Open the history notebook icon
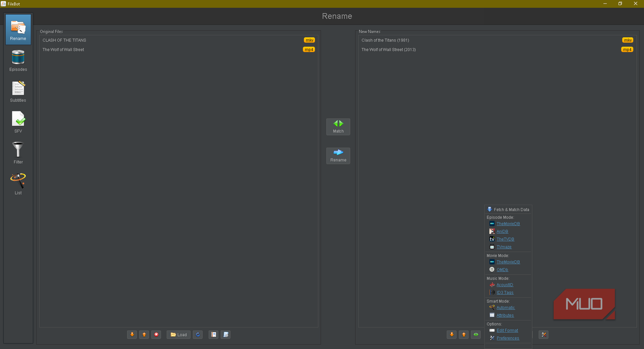This screenshot has height=349, width=644. tap(213, 335)
